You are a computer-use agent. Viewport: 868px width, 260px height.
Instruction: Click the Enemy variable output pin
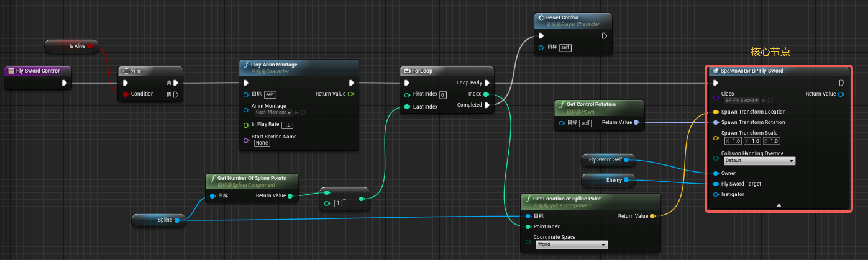[x=626, y=180]
